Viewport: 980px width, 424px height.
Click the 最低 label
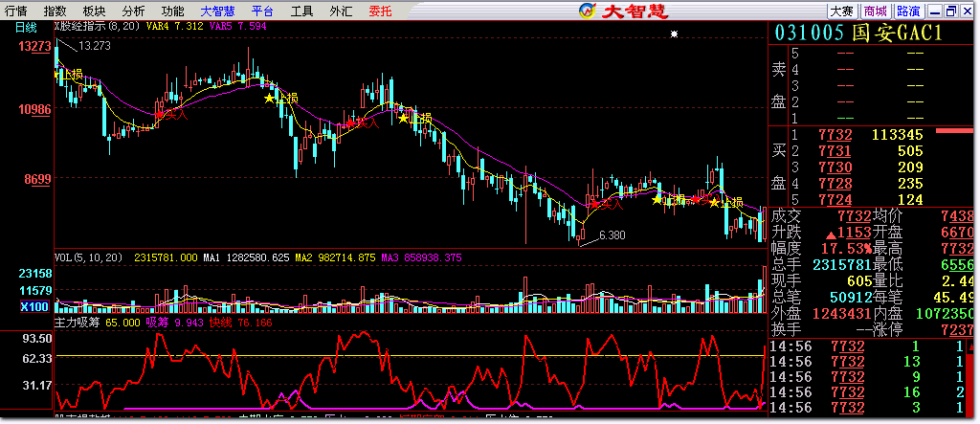(x=887, y=264)
